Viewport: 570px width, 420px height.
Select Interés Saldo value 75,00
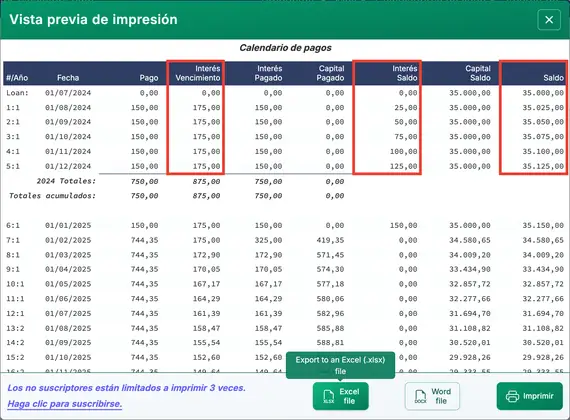click(x=406, y=137)
